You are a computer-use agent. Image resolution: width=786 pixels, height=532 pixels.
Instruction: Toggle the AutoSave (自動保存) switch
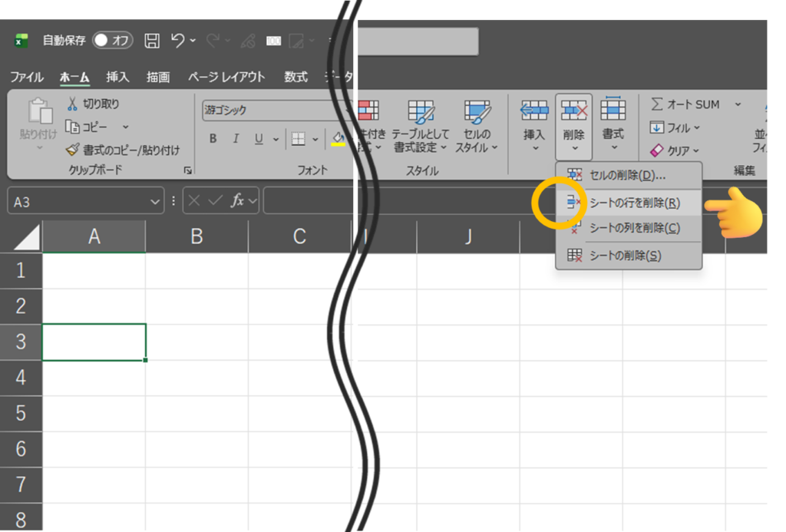112,41
